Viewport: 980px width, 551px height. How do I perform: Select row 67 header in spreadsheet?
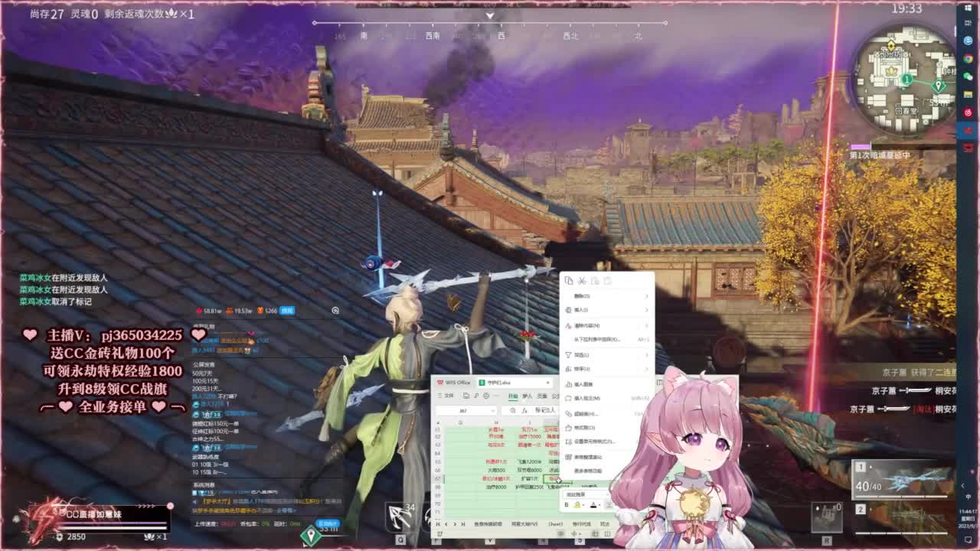pyautogui.click(x=439, y=479)
